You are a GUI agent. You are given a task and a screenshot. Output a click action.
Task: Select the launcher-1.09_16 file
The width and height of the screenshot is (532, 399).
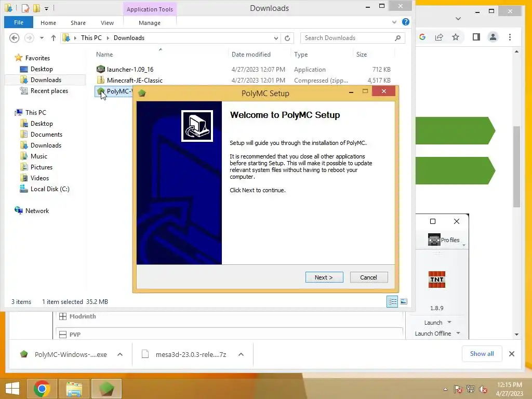(x=130, y=69)
